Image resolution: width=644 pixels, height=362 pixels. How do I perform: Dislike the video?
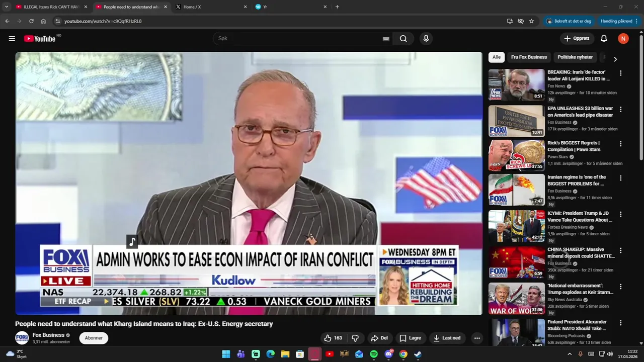pos(355,338)
